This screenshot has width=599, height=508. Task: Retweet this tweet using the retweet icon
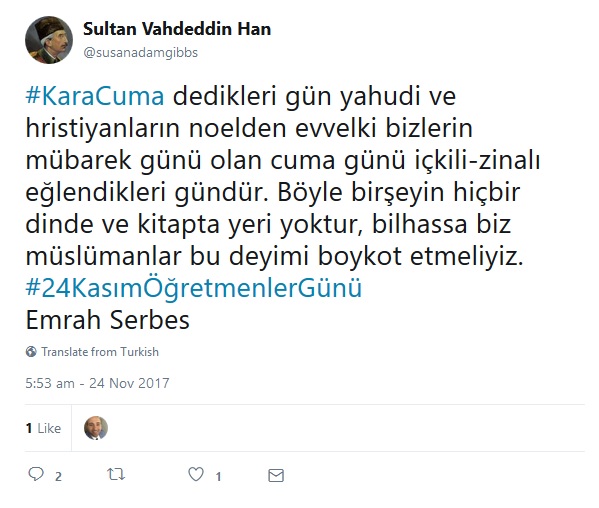(x=116, y=474)
